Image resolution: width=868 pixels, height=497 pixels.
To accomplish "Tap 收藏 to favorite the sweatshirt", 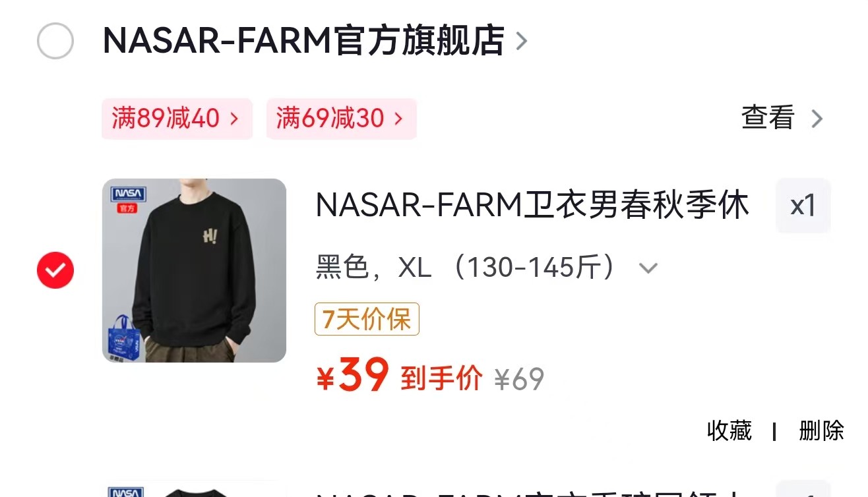I will (x=729, y=430).
